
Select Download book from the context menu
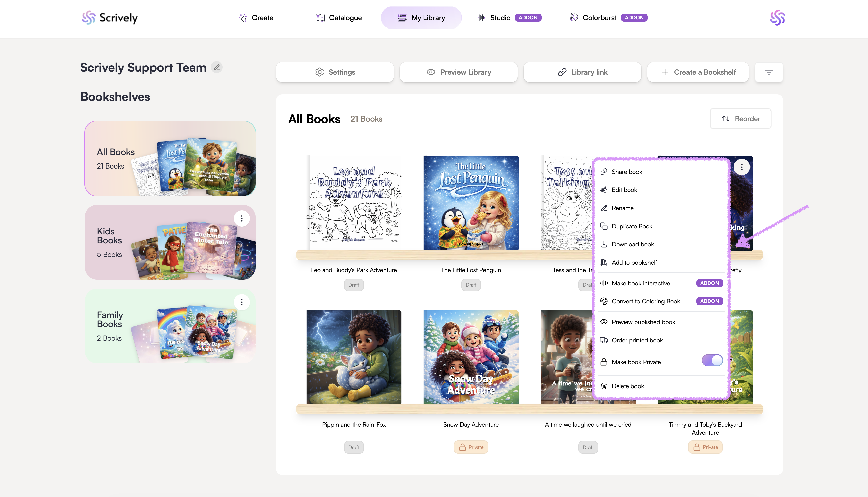(x=633, y=244)
